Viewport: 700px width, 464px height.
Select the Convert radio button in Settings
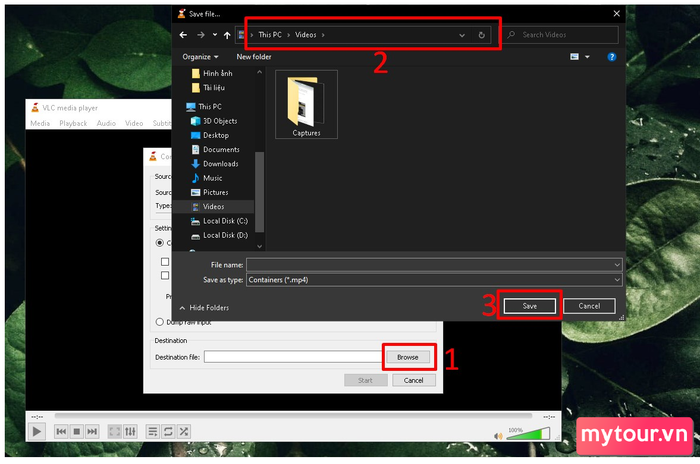(159, 243)
